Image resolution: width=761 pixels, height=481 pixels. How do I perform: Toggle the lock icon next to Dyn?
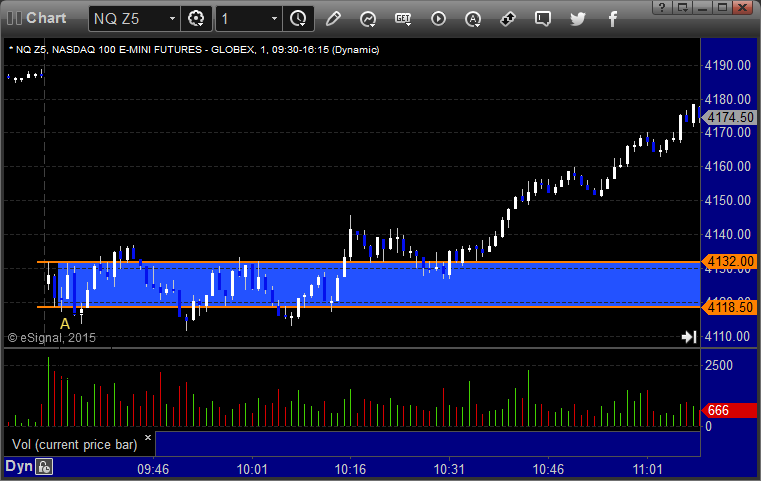coord(44,467)
